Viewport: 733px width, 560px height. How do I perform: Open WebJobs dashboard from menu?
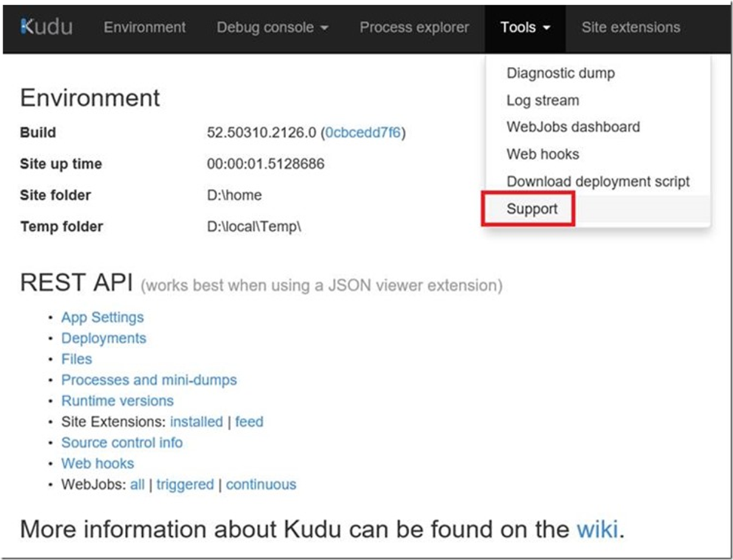573,127
